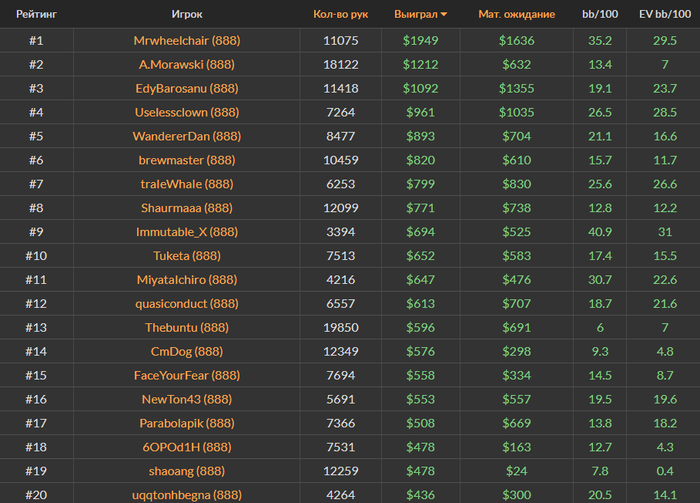Open player Thebuntu (888) profile
Image resolution: width=700 pixels, height=503 pixels.
[187, 328]
